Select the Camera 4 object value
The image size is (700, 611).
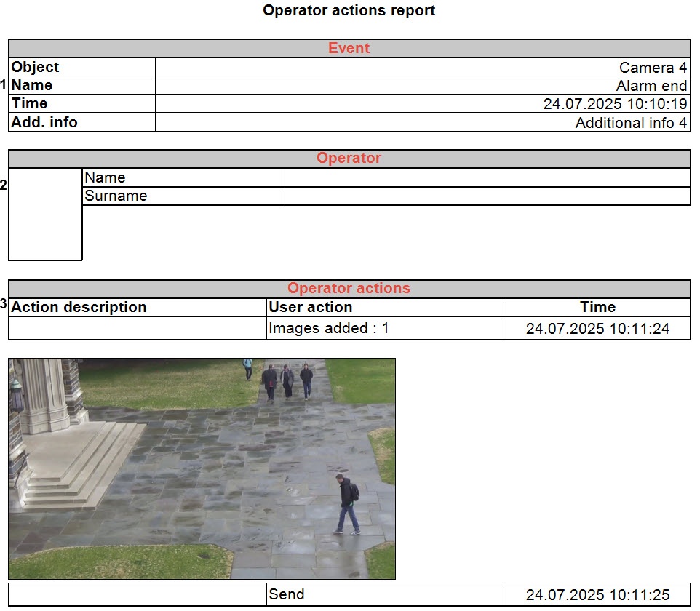(653, 68)
